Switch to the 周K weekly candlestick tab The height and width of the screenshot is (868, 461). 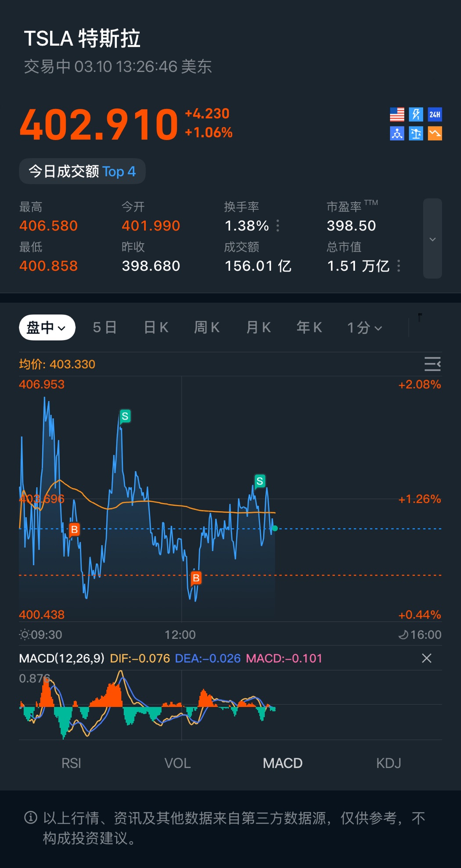(x=207, y=327)
